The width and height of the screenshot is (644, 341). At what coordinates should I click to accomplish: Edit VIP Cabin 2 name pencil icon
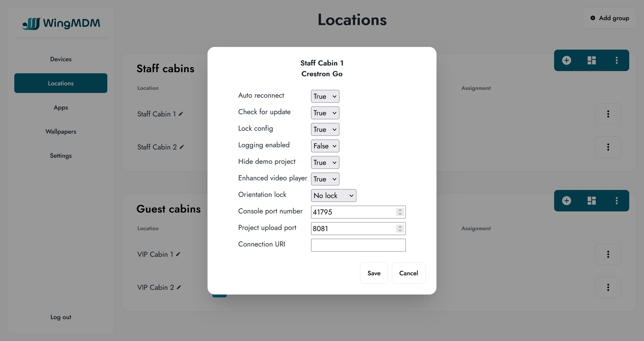coord(179,287)
